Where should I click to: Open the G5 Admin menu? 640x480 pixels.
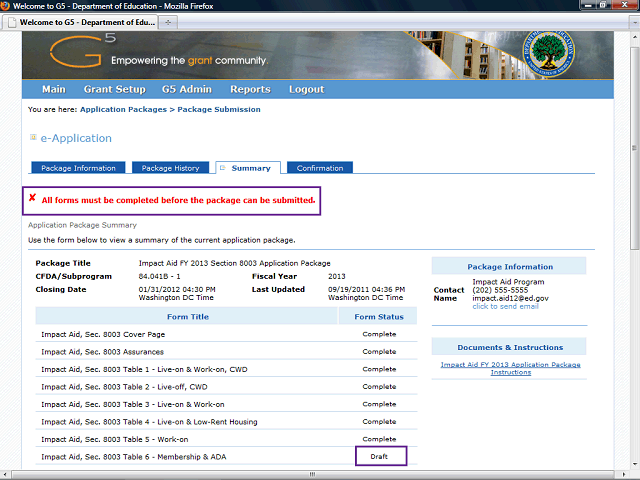pos(189,89)
